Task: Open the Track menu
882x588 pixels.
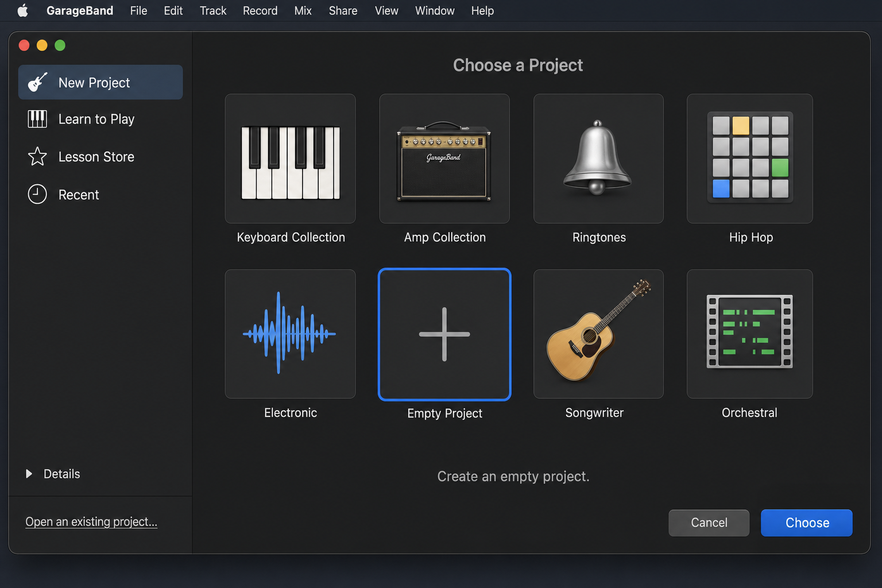Action: (x=213, y=10)
